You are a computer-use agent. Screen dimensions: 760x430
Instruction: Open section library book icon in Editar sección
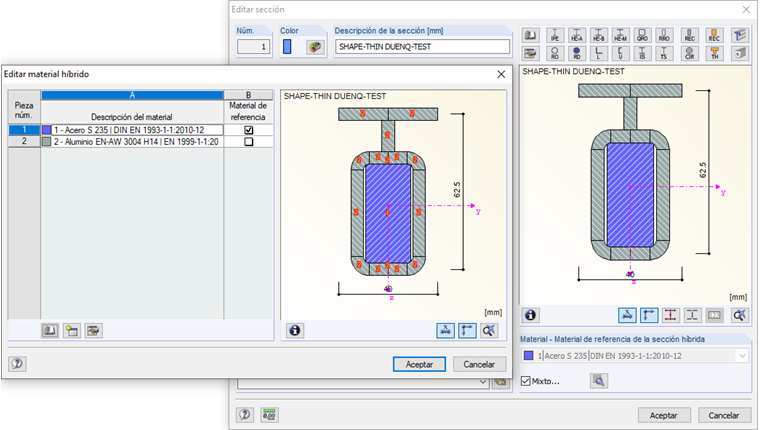531,35
